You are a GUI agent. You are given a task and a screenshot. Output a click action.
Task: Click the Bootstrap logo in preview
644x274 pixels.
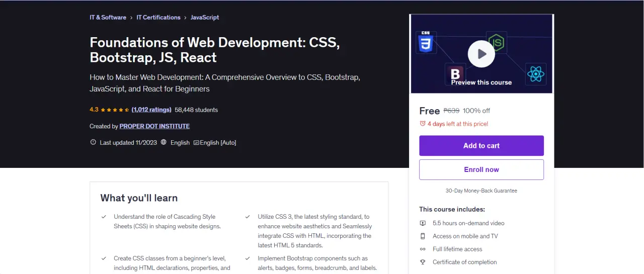coord(455,74)
